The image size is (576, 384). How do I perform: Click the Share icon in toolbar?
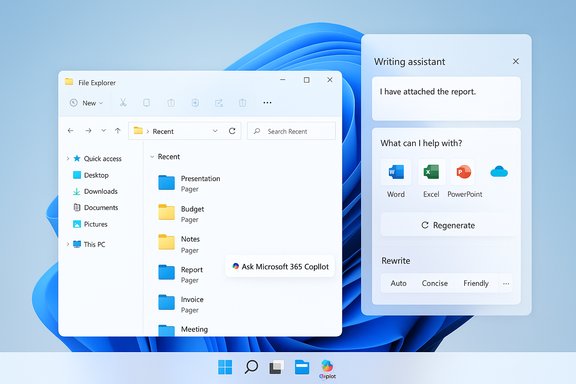tap(219, 103)
